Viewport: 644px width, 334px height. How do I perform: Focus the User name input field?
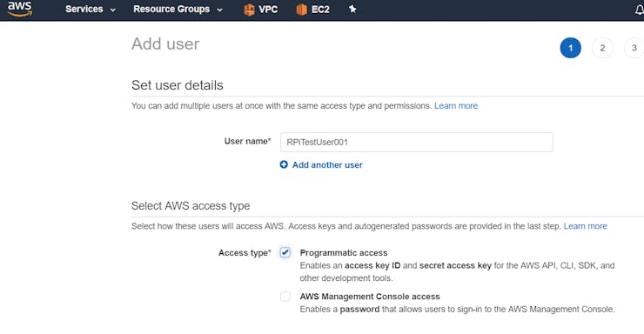tap(417, 142)
